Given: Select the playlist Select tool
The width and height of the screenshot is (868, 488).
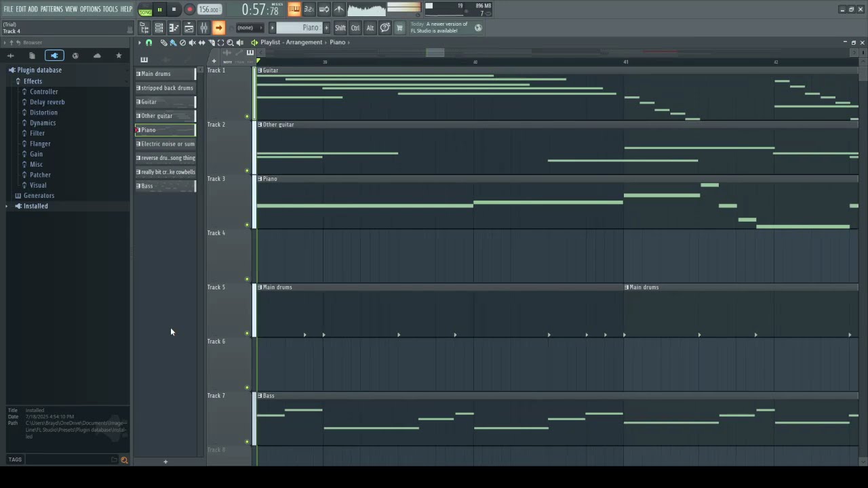Looking at the screenshot, I should (220, 42).
